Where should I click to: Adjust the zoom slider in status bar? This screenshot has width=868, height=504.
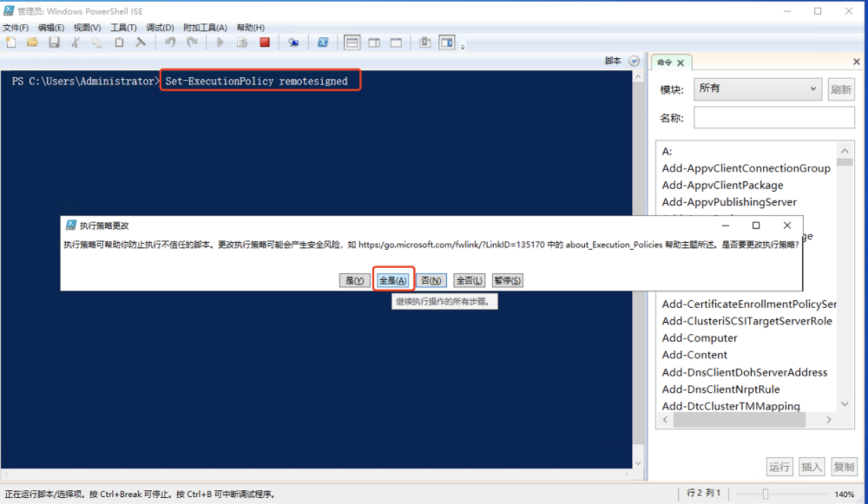pos(765,493)
